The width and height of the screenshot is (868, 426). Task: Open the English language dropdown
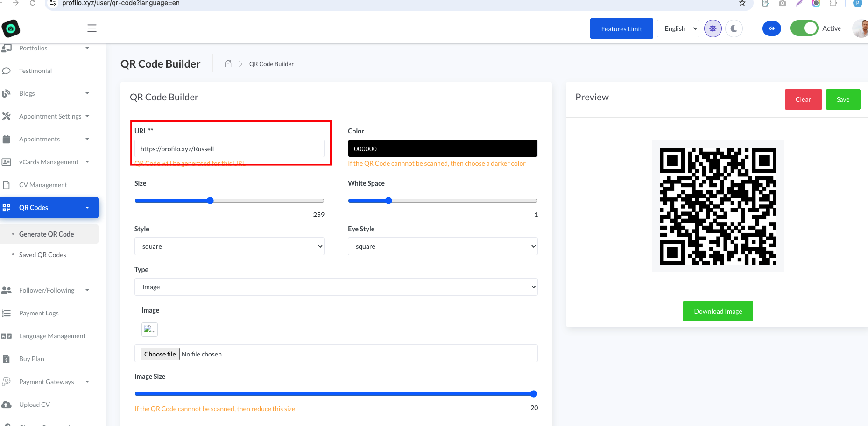click(678, 28)
